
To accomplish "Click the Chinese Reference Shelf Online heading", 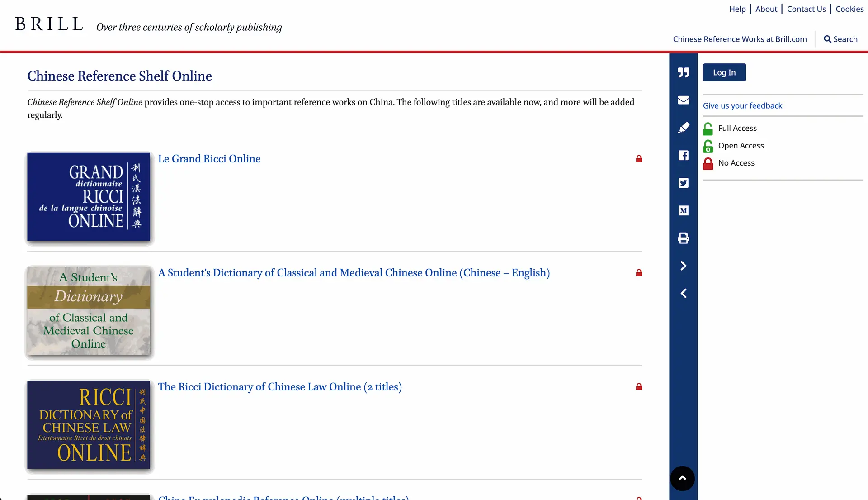I will 119,76.
